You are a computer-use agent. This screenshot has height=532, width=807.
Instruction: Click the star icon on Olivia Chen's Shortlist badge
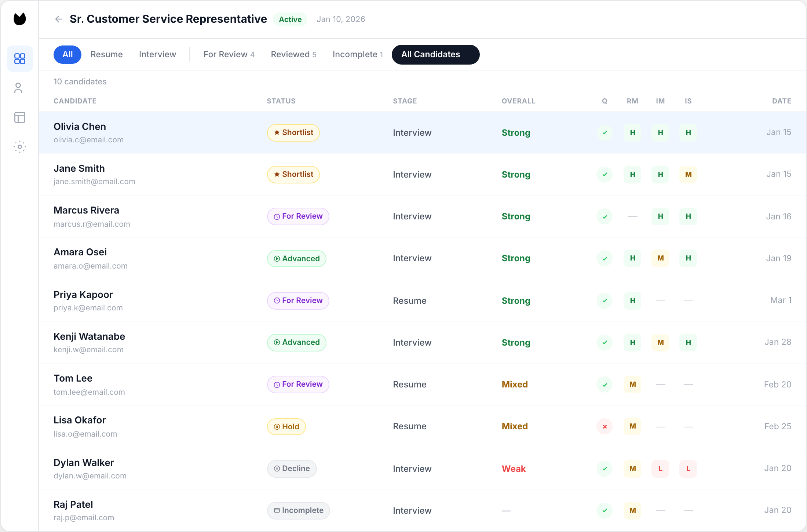coord(277,132)
